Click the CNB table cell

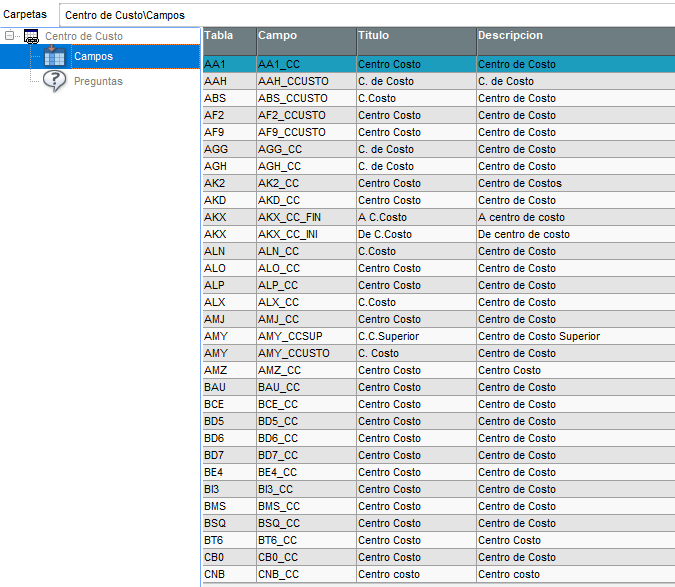click(x=229, y=574)
